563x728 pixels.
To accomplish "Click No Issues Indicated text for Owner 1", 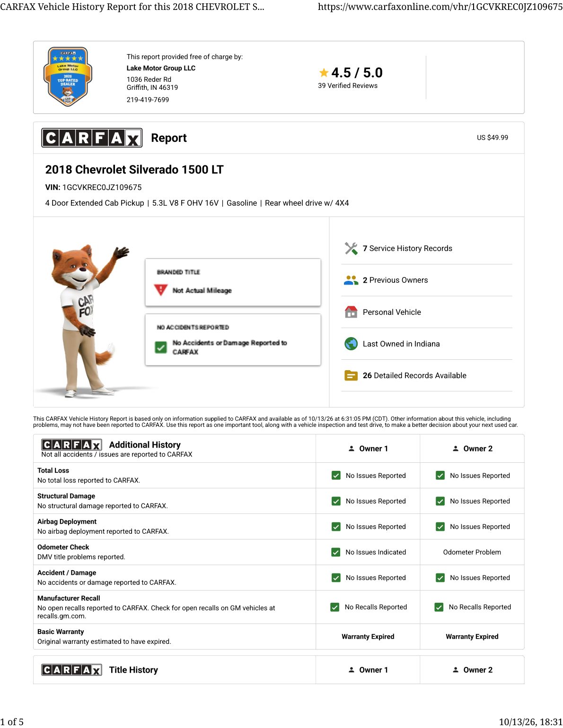I will pos(376,552).
